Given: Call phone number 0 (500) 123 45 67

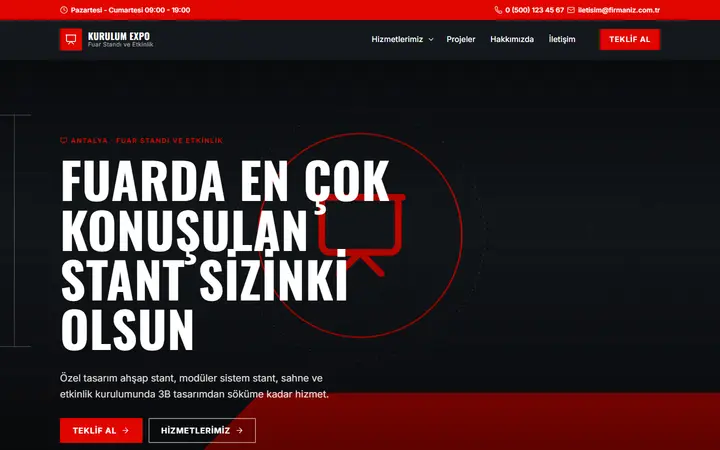Looking at the screenshot, I should pos(534,10).
